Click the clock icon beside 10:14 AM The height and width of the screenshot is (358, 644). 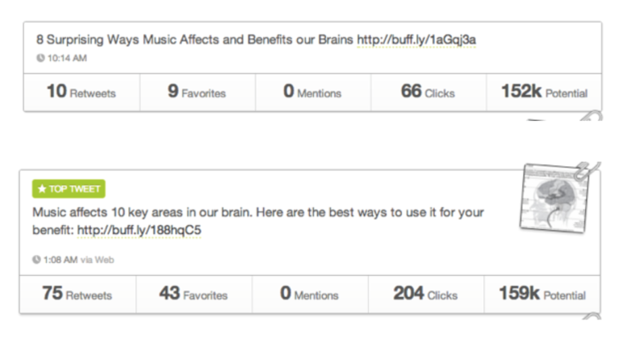40,58
